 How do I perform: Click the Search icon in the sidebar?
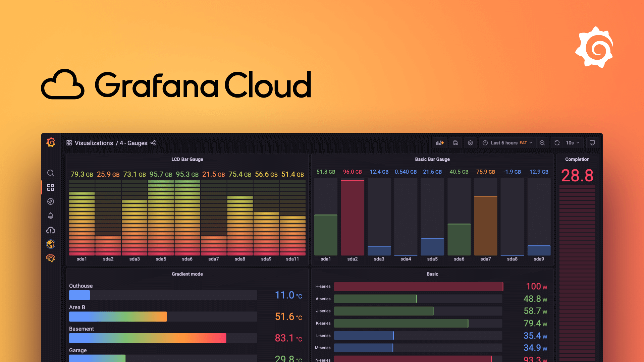(50, 173)
